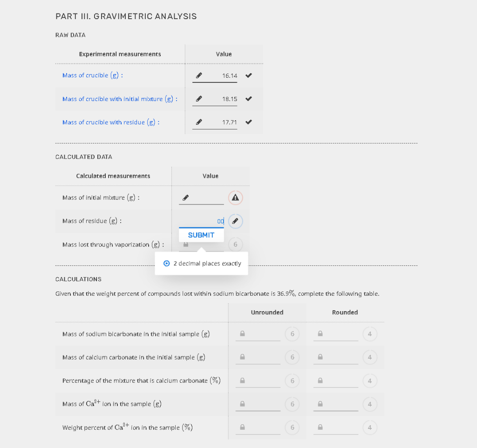Click the warning icon next to Mass of initial mixture
The image size is (477, 448).
point(235,197)
